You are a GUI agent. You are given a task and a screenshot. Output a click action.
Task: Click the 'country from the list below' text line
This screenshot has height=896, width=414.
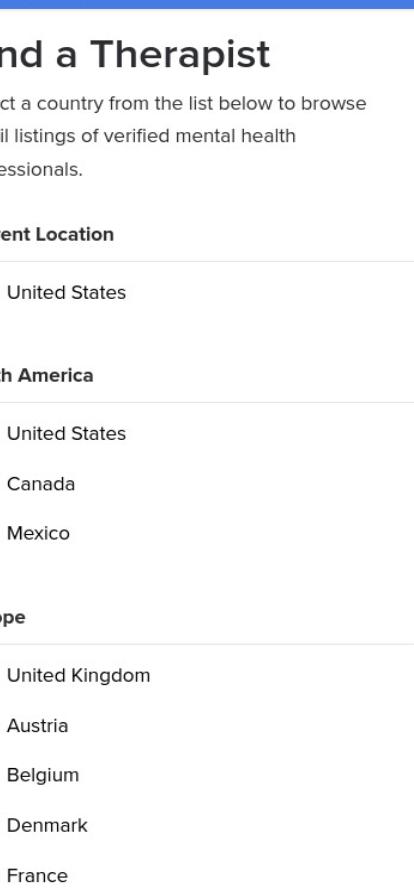183,103
